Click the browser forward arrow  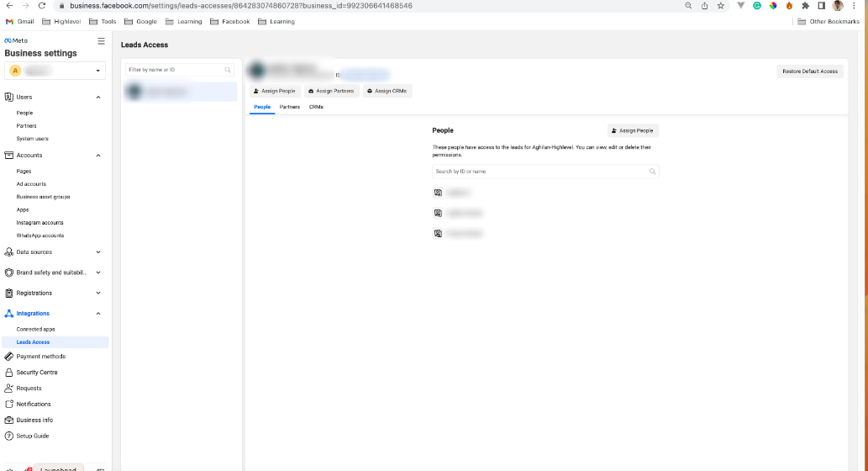[25, 6]
